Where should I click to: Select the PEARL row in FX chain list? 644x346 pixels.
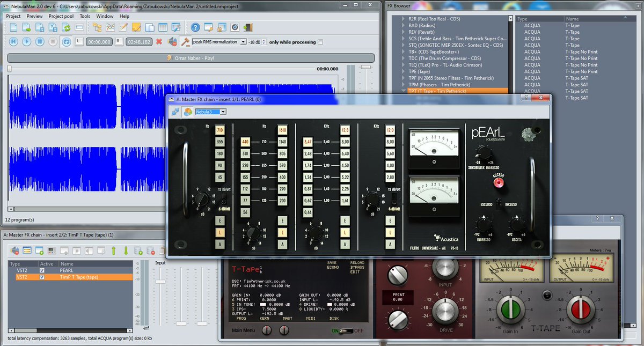click(70, 270)
